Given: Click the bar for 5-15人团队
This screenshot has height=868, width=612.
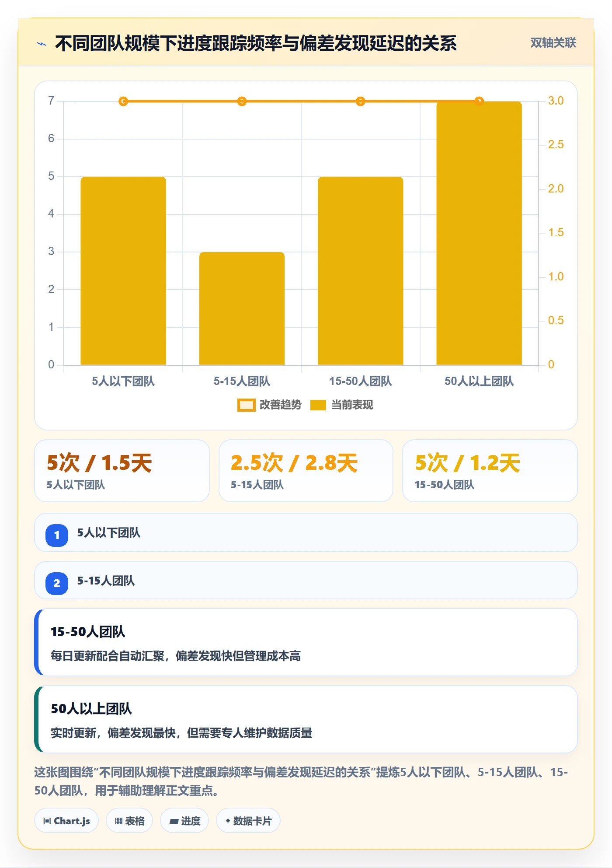Looking at the screenshot, I should pos(242,308).
